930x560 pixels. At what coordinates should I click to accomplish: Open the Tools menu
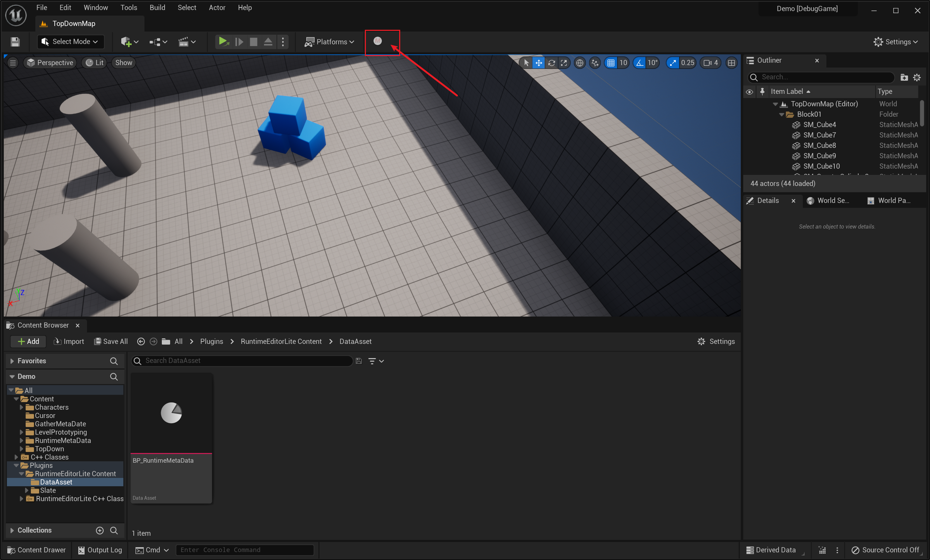point(129,8)
